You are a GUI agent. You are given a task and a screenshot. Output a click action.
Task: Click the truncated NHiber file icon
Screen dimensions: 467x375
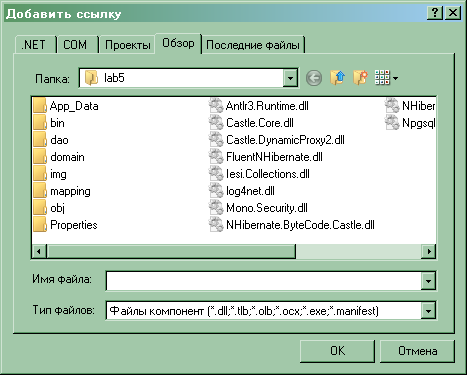click(392, 106)
